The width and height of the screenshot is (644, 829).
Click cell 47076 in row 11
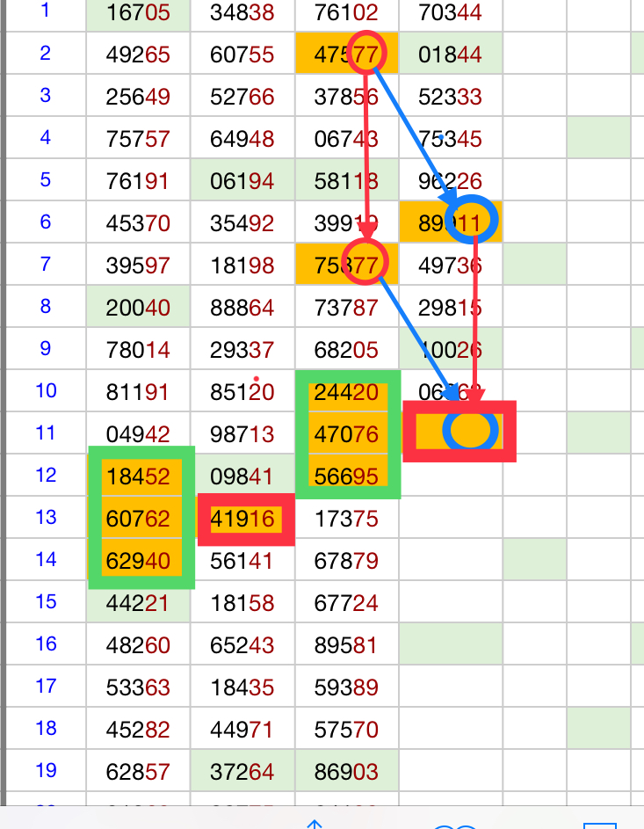[x=346, y=433]
